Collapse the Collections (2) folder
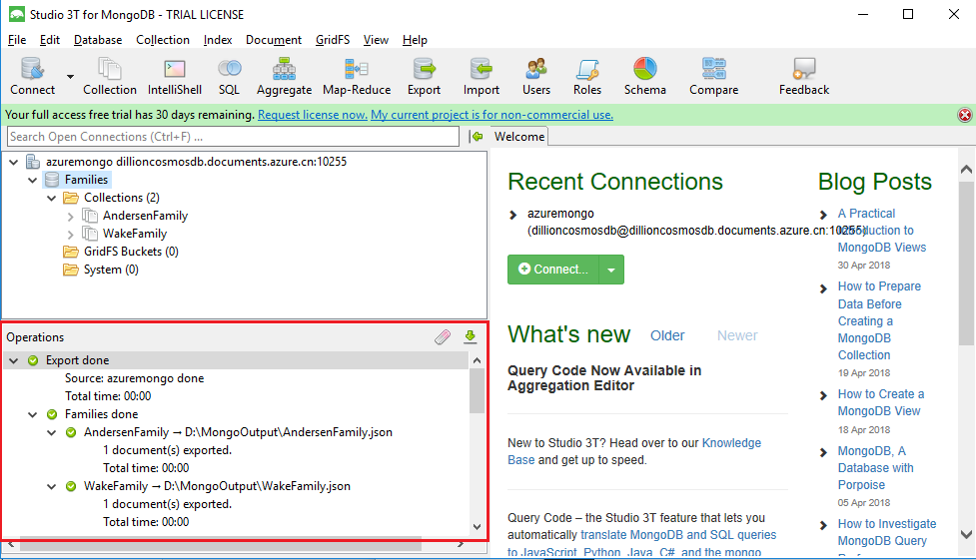976x560 pixels. coord(51,198)
